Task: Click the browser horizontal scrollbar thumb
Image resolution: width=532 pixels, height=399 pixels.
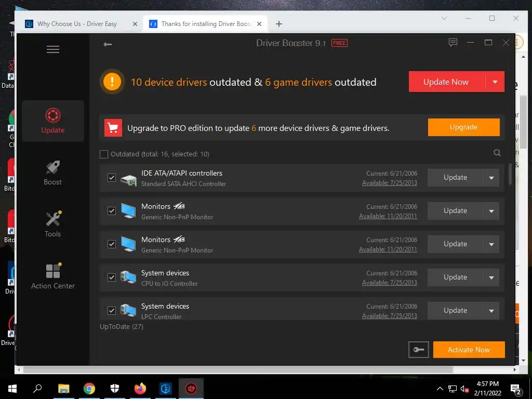Action: pyautogui.click(x=238, y=369)
